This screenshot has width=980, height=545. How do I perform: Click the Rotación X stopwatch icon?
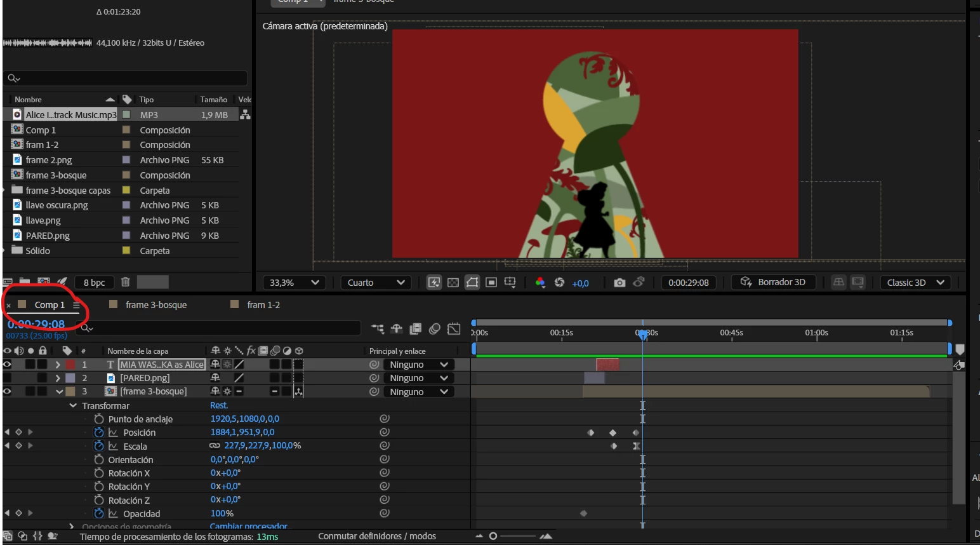click(x=99, y=473)
